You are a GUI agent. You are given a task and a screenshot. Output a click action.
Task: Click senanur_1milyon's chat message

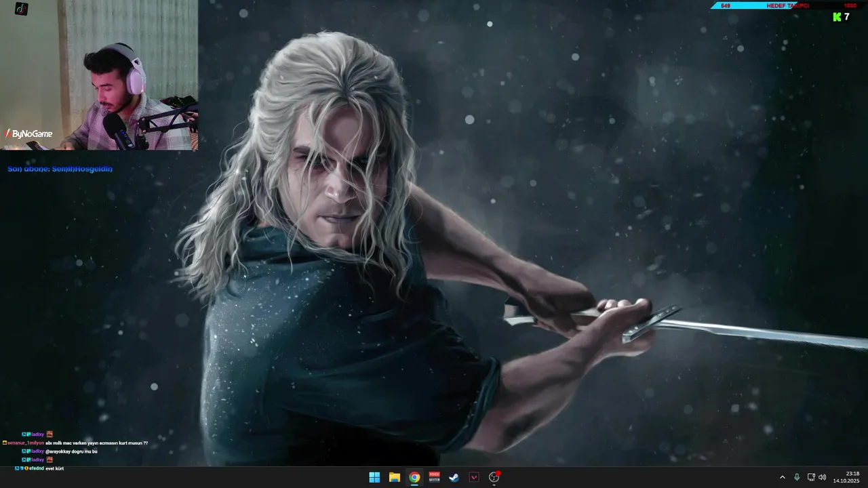pos(75,443)
